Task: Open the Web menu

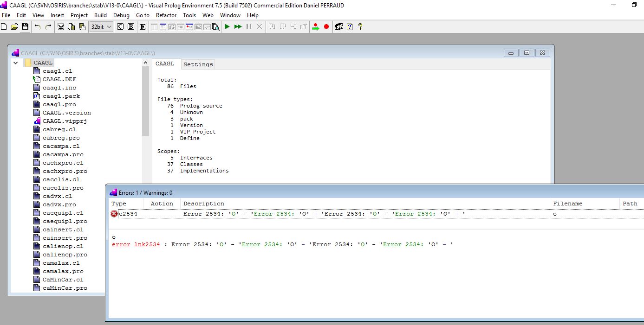Action: (208, 15)
